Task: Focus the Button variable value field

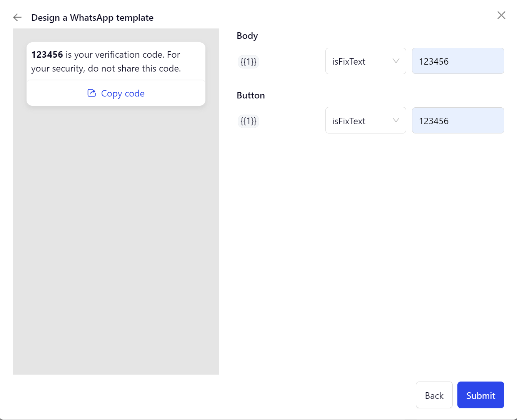Action: click(x=458, y=121)
